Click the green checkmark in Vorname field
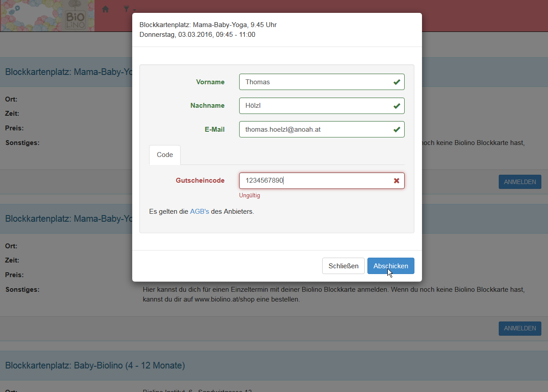Viewport: 548px width, 392px height. [396, 82]
